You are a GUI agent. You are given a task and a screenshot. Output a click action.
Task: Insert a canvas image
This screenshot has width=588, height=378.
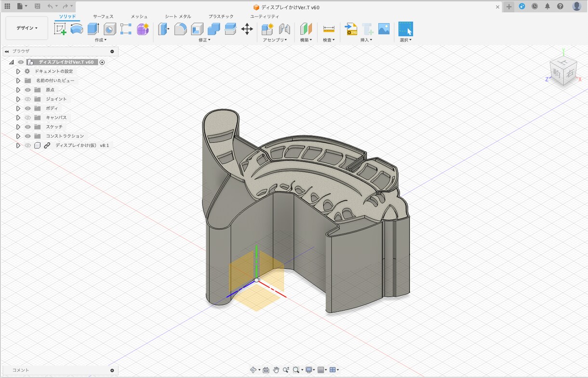384,29
